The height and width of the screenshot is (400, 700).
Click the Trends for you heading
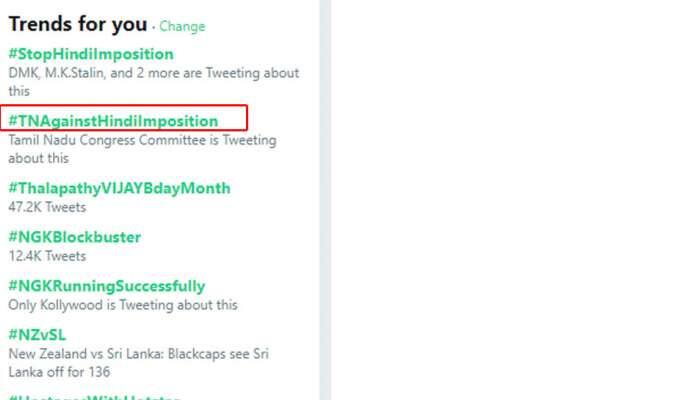[77, 25]
